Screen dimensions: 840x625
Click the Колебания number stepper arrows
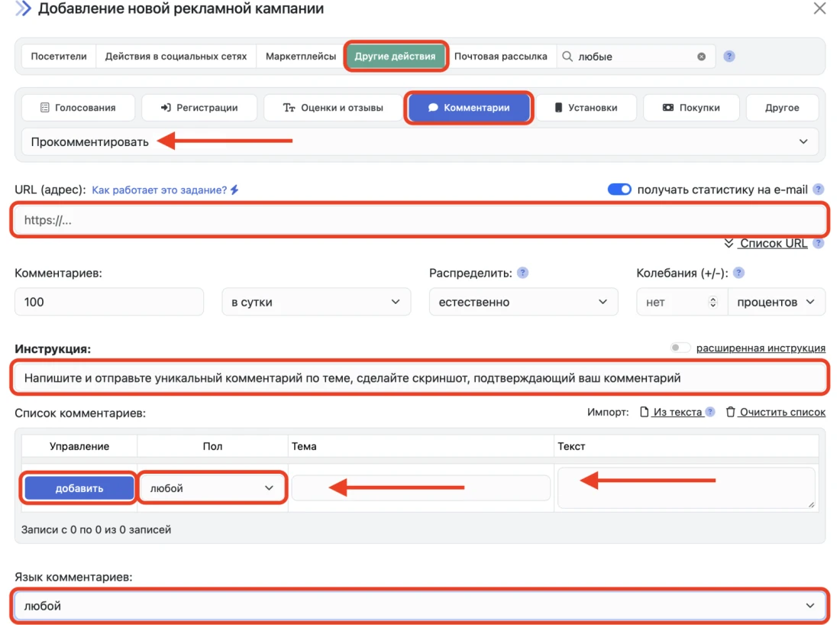point(713,302)
